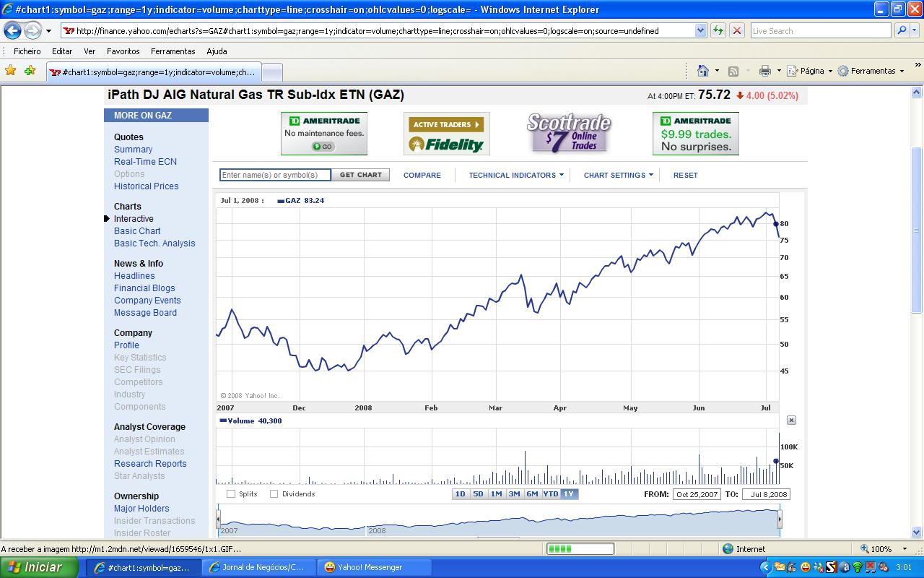Open the Historical Prices link

(x=147, y=186)
